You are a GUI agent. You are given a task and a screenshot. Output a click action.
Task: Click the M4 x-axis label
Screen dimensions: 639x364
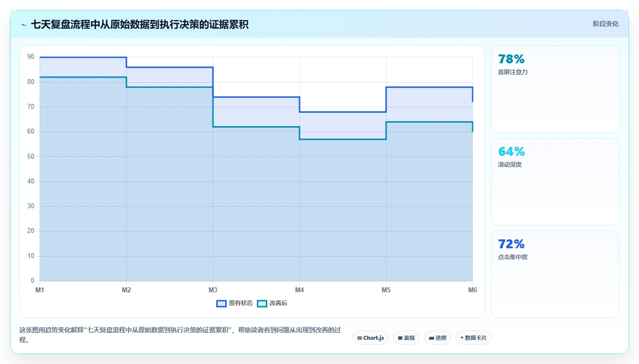click(299, 290)
